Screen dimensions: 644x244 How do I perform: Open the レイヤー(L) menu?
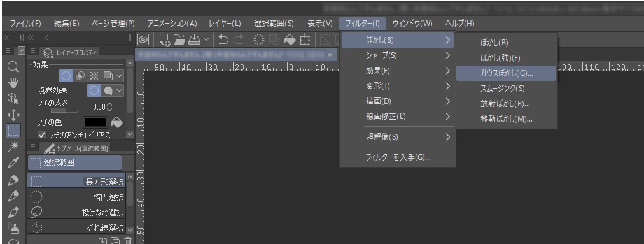coord(225,24)
